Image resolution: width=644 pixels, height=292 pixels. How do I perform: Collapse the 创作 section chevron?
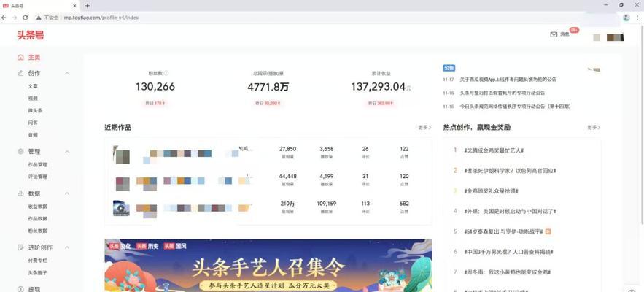tap(67, 73)
